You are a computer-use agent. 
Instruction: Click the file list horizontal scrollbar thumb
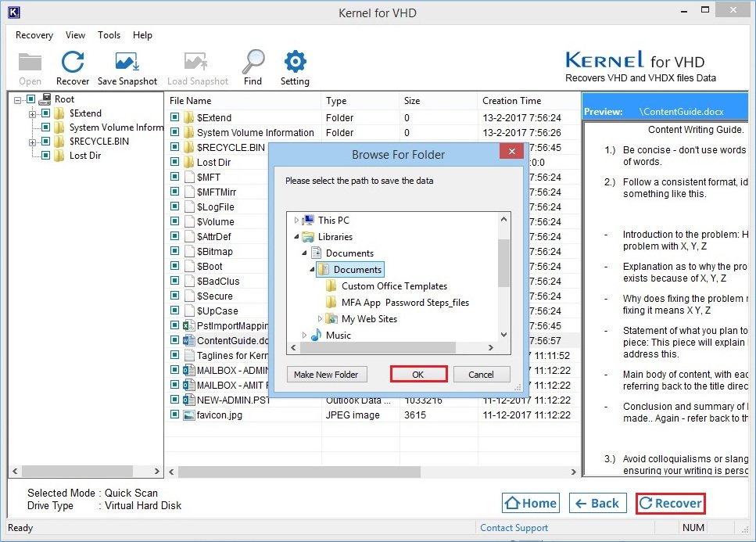tap(299, 472)
